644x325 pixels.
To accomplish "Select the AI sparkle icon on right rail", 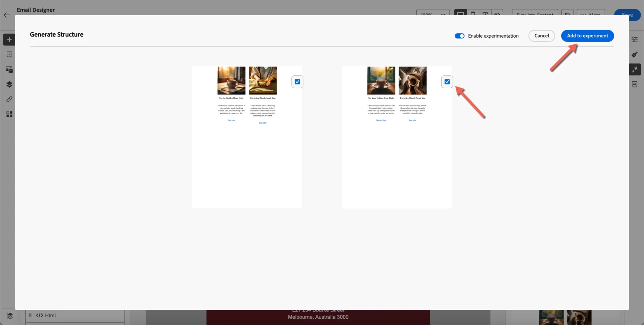I will [635, 69].
